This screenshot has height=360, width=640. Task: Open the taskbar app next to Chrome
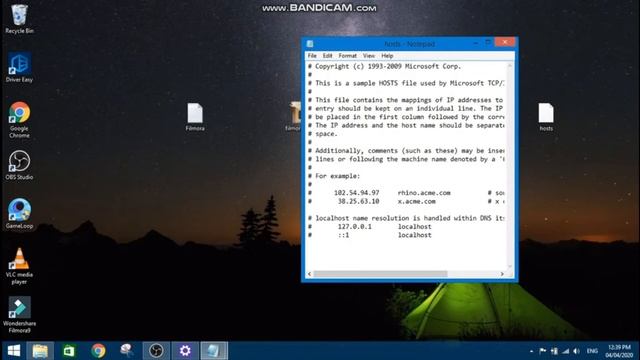coord(127,351)
